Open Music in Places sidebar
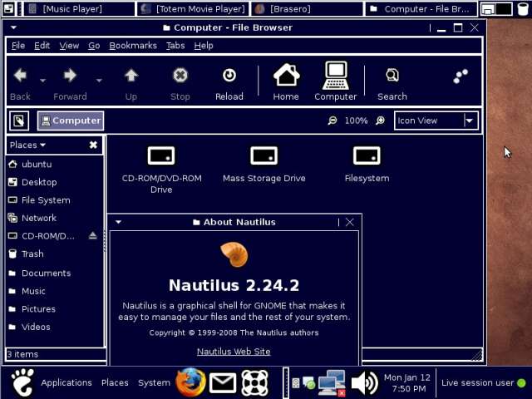The image size is (532, 399). 54,291
